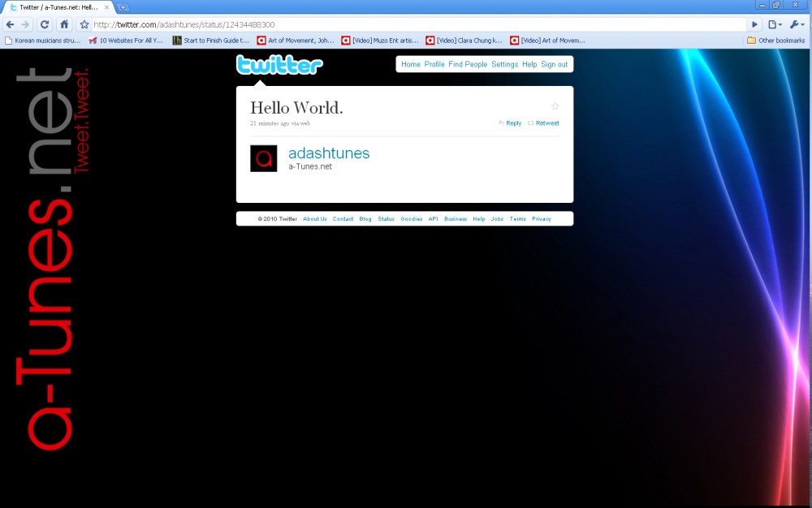Click the retweet icon next to Retweet
Image resolution: width=812 pixels, height=508 pixels.
click(x=532, y=123)
